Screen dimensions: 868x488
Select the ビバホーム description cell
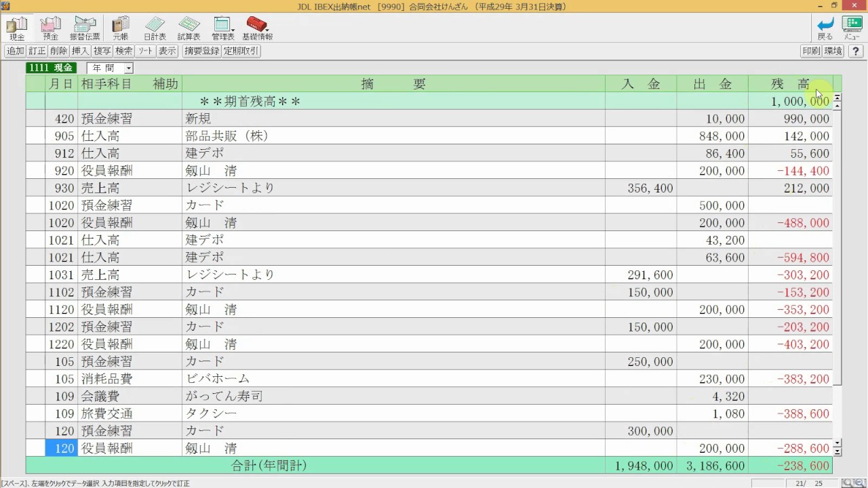click(x=393, y=379)
